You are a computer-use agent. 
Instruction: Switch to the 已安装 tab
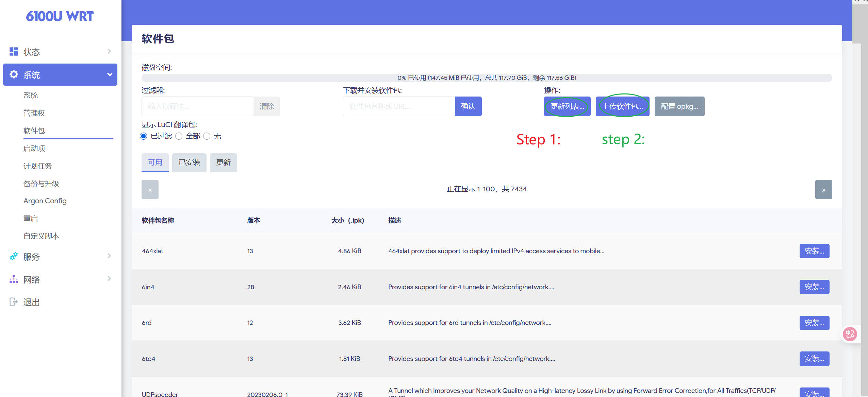[x=189, y=163]
